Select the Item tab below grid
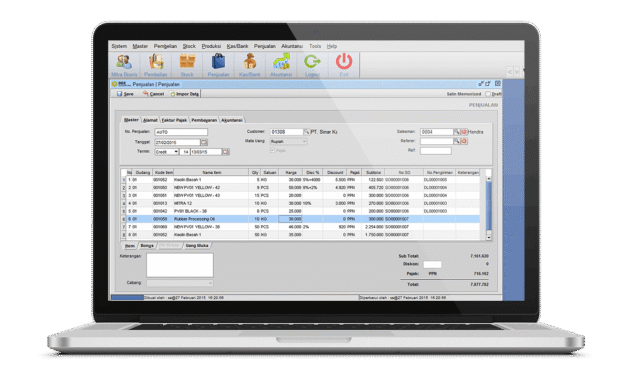This screenshot has width=630, height=380. (130, 245)
